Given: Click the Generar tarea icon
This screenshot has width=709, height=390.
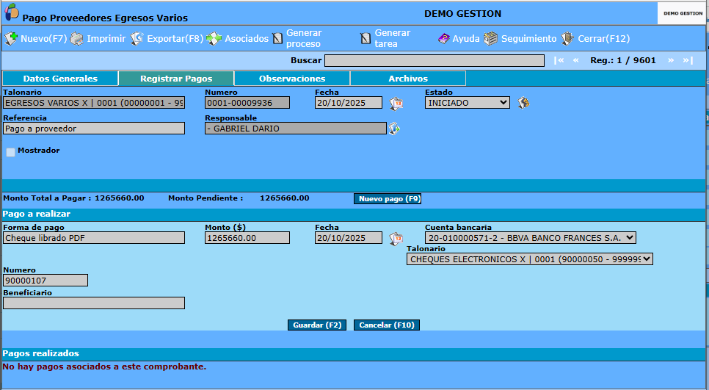Looking at the screenshot, I should click(365, 39).
